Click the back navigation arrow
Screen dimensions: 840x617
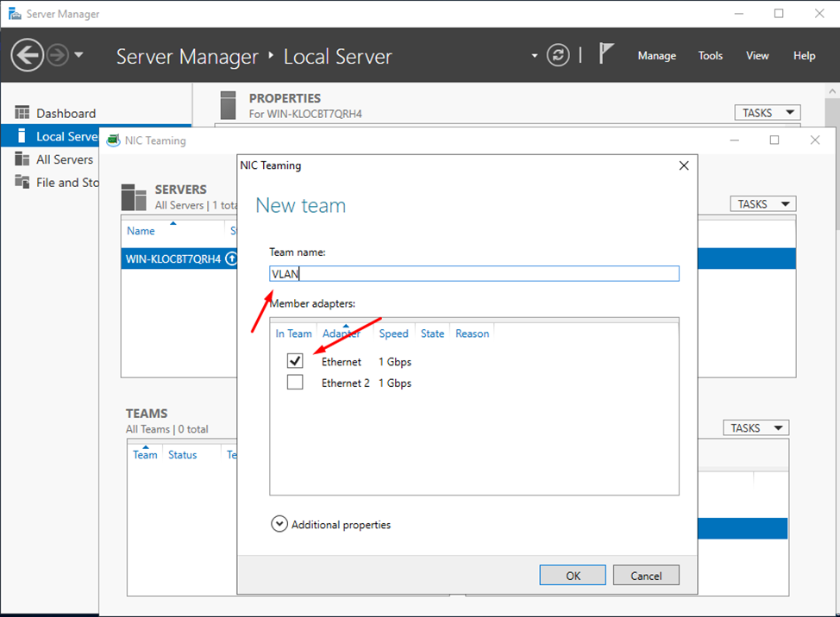coord(27,54)
